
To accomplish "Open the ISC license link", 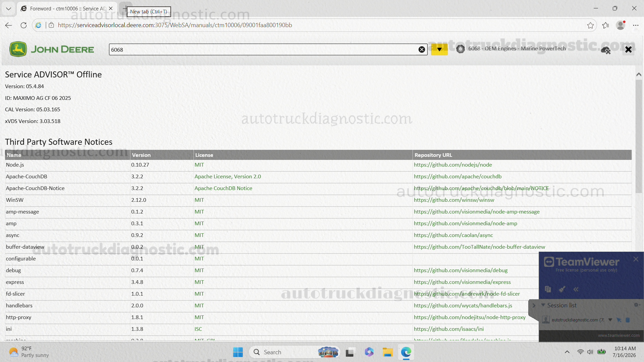I will 198,329.
